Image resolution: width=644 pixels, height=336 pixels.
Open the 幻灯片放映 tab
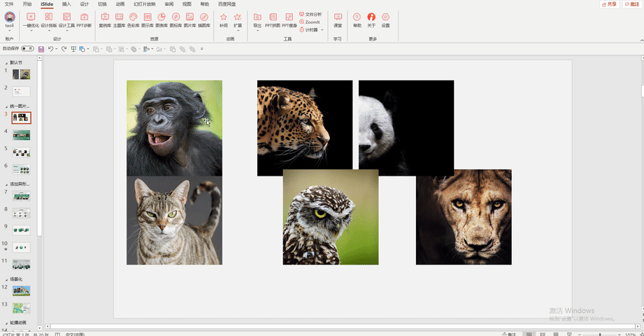[x=145, y=4]
